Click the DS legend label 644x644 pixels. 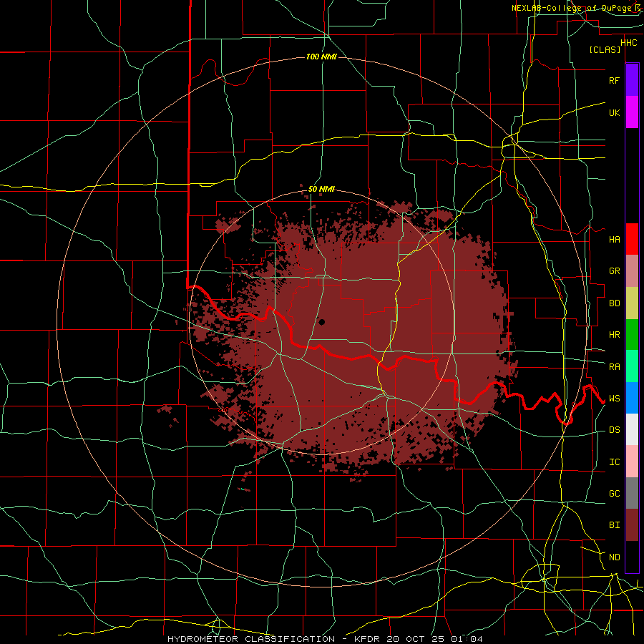(614, 430)
